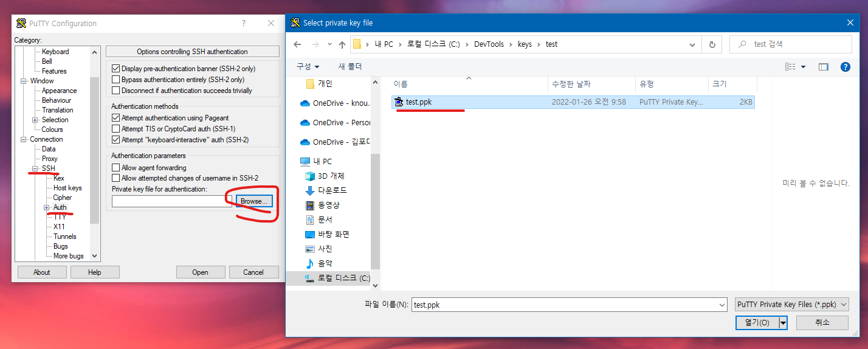868x349 pixels.
Task: Click the test.ppk file icon
Action: click(x=399, y=102)
